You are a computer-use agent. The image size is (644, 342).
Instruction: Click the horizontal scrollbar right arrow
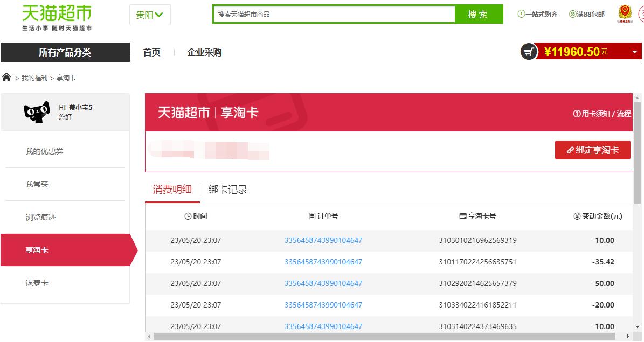[x=628, y=336]
